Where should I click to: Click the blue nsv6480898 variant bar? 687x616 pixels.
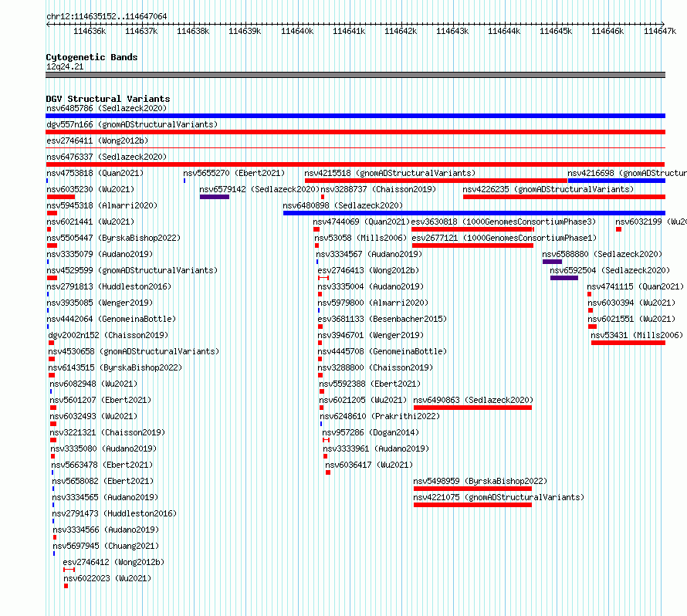tap(474, 213)
